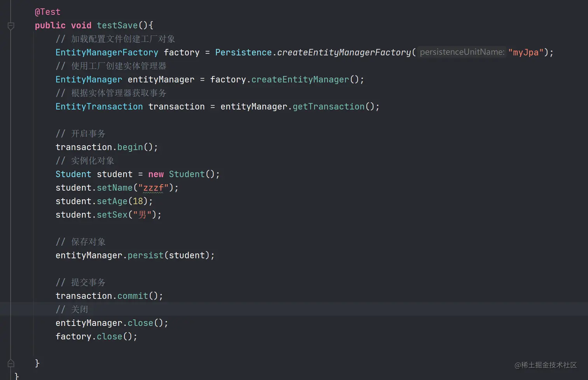The height and width of the screenshot is (380, 588).
Task: Click the commit method call
Action: point(133,296)
